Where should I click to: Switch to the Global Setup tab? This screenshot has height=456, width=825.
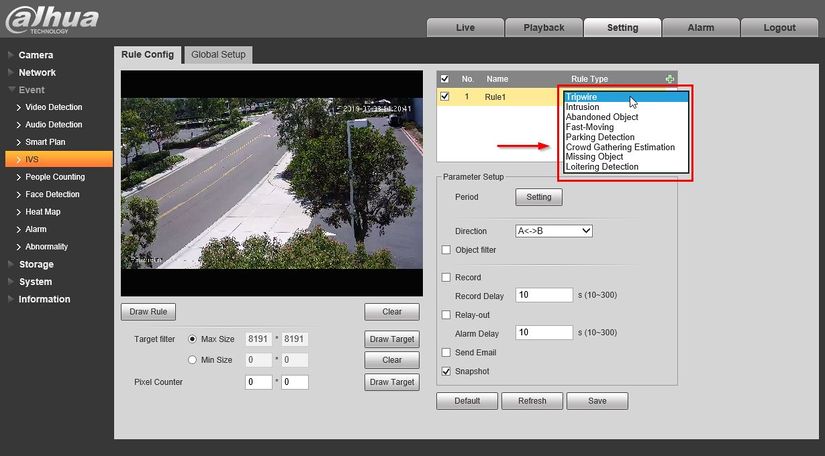coord(218,54)
